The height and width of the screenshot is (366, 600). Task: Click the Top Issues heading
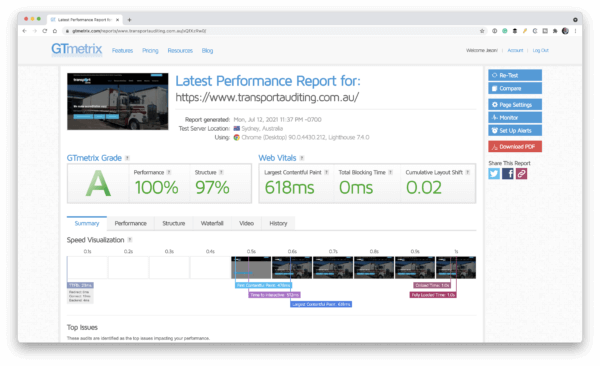click(x=82, y=327)
